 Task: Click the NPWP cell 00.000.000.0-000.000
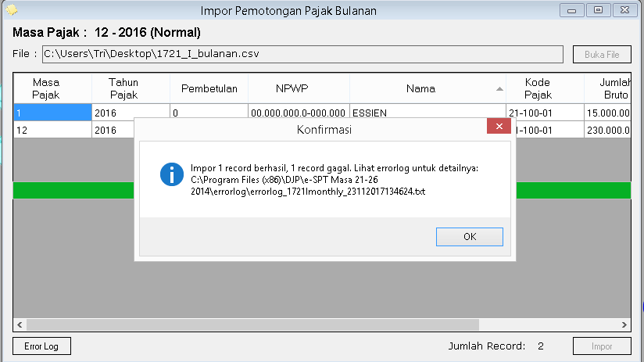[299, 113]
